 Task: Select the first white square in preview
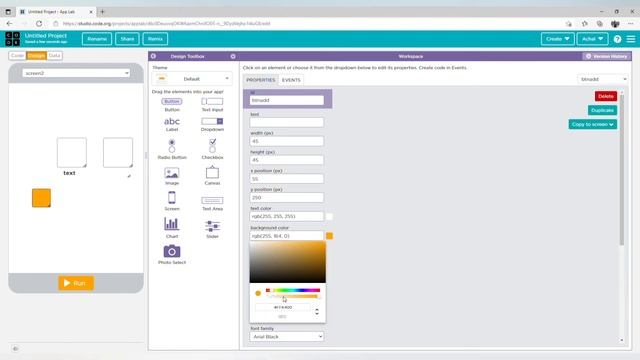[72, 153]
